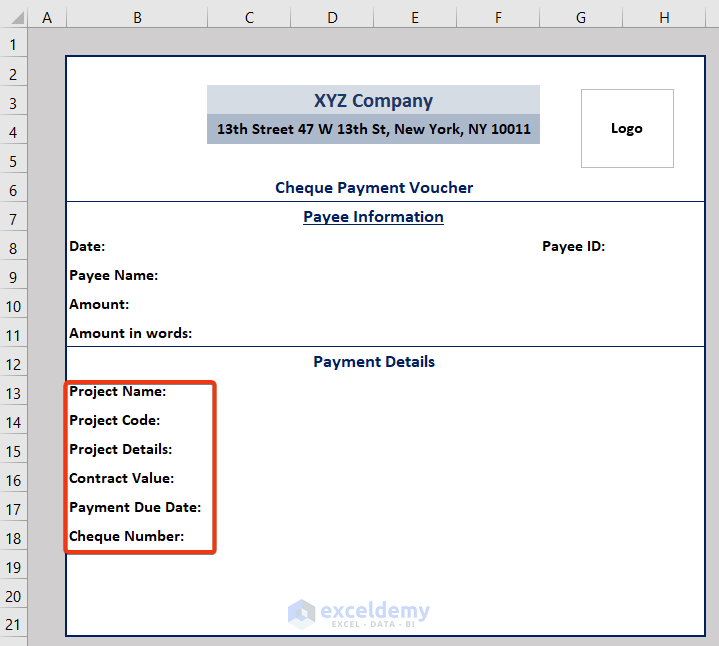Select column B header

(x=137, y=17)
